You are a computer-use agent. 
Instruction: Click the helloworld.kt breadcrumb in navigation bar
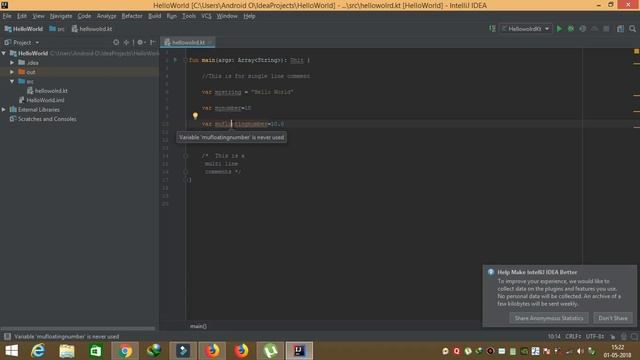click(x=92, y=29)
